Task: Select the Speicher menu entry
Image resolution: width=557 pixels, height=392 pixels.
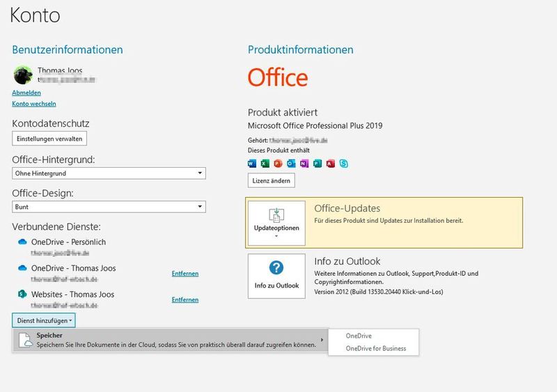Action: point(170,340)
